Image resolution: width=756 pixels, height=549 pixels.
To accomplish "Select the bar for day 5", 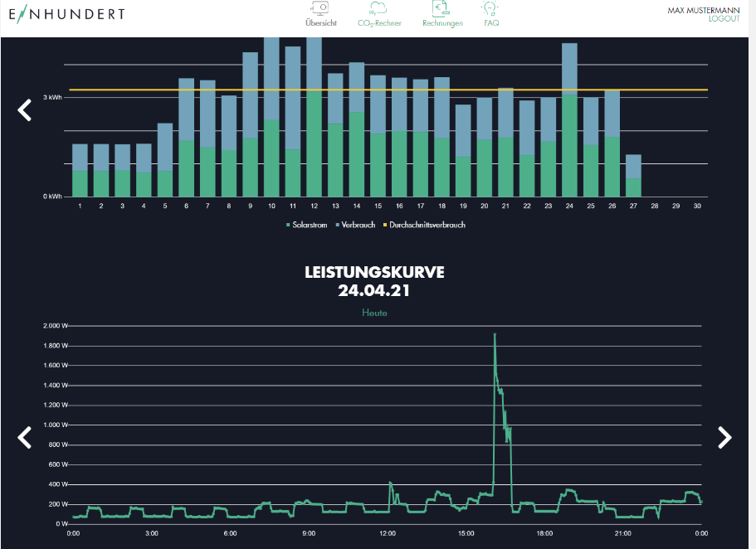I will point(165,160).
